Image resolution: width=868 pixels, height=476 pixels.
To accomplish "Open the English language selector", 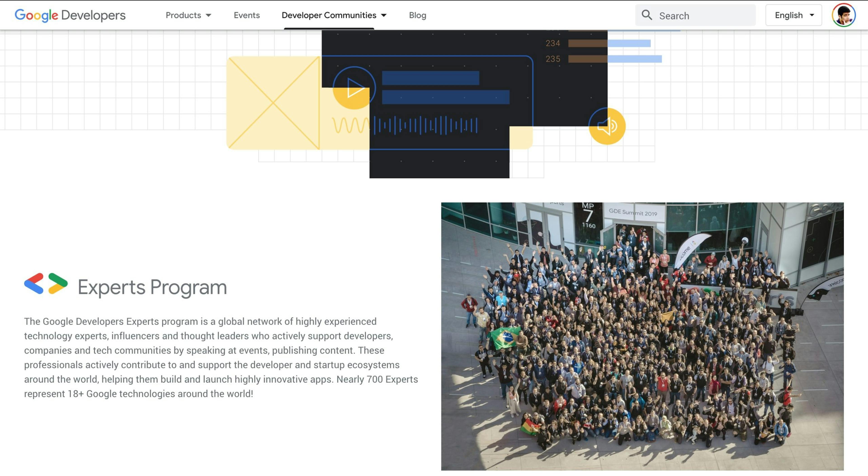I will coord(794,15).
